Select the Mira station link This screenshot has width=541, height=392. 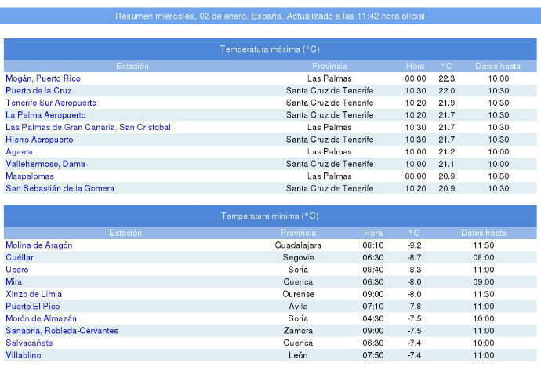[x=14, y=281]
